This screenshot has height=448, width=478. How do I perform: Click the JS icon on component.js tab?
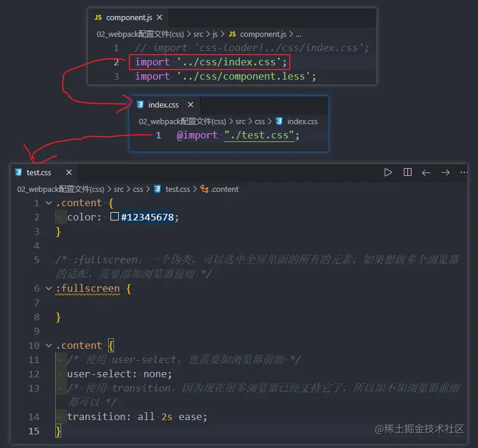[x=99, y=17]
